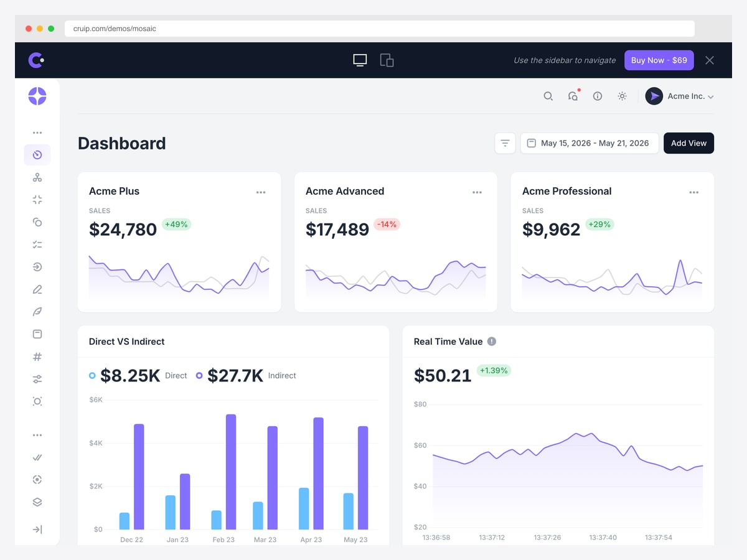
Task: Select the three-circles cluster sidebar icon
Action: pos(37,177)
